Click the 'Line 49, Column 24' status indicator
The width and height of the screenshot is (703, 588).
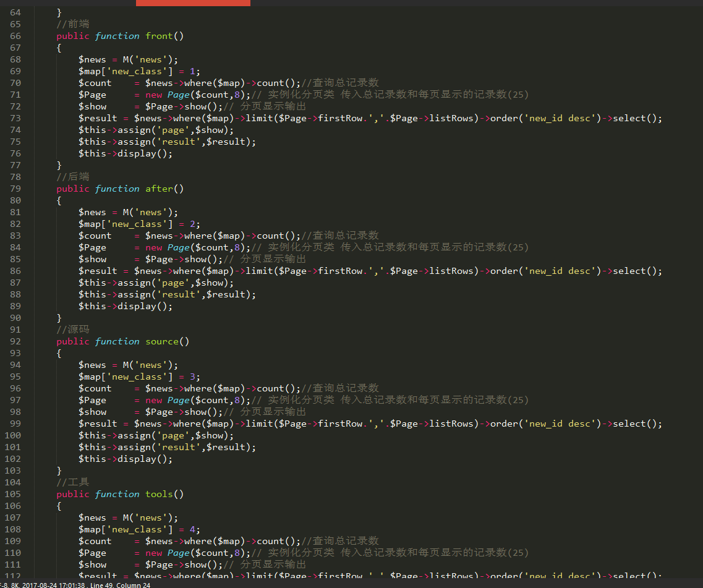(121, 585)
